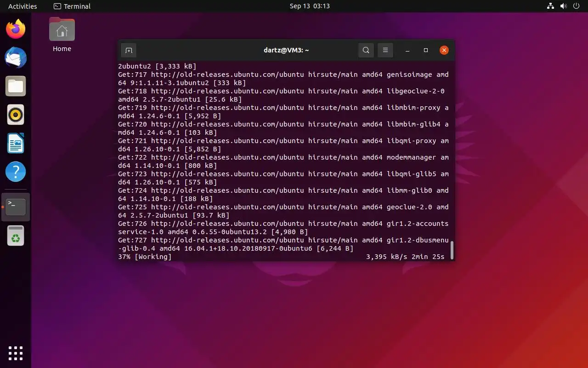This screenshot has width=588, height=368.
Task: Click the '2ubuntu2 [3,333 kB]' line
Action: [157, 66]
